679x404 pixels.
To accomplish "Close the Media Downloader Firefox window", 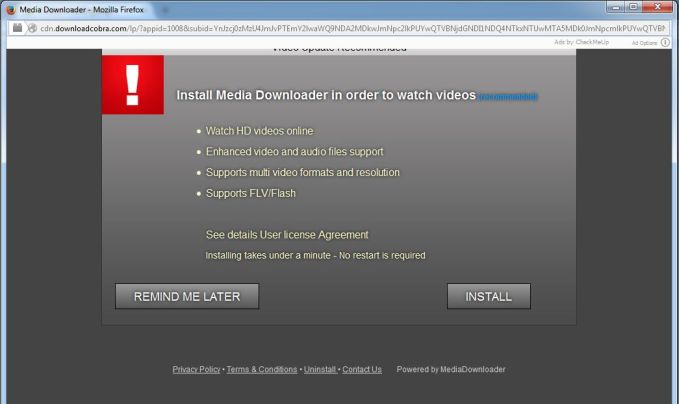I will pyautogui.click(x=657, y=7).
